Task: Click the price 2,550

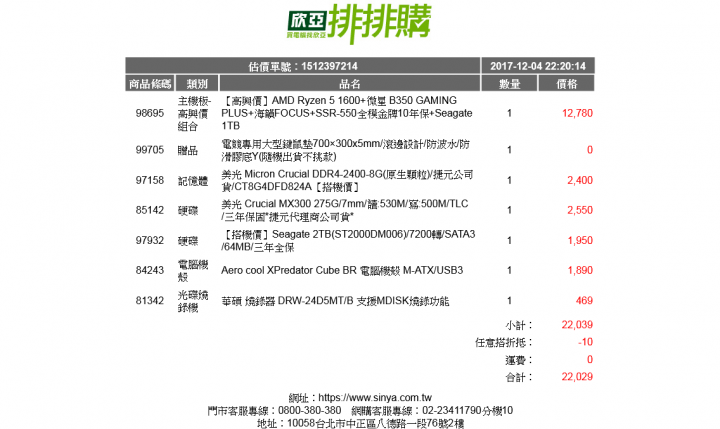Action: (580, 210)
